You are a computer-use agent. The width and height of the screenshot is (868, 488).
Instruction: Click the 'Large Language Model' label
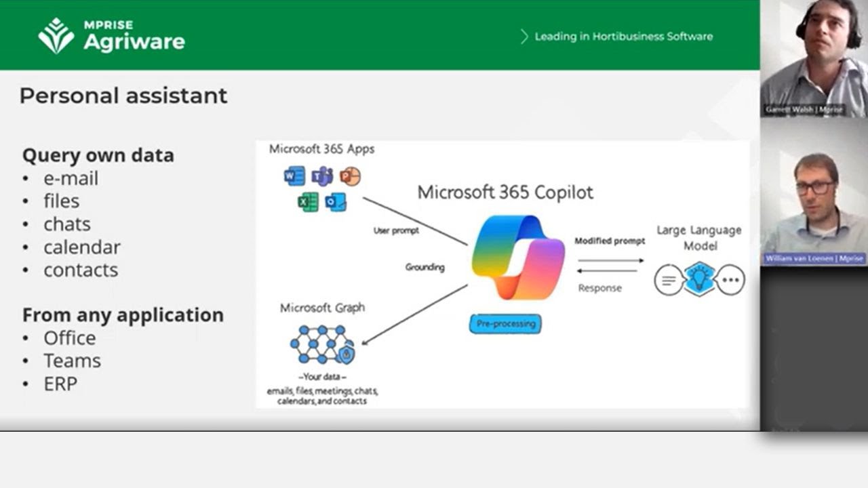coord(699,238)
